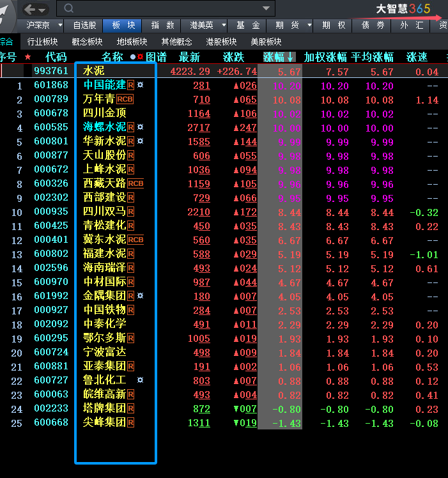Expand the 沪深京 dropdown arrow
This screenshot has height=478, width=448.
(x=60, y=25)
